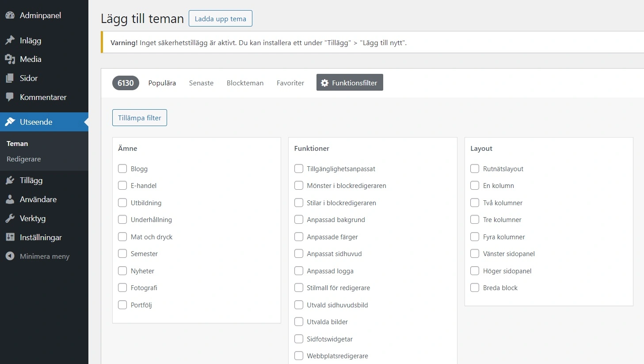Collapse the Funktionsfilter panel

coord(350,82)
